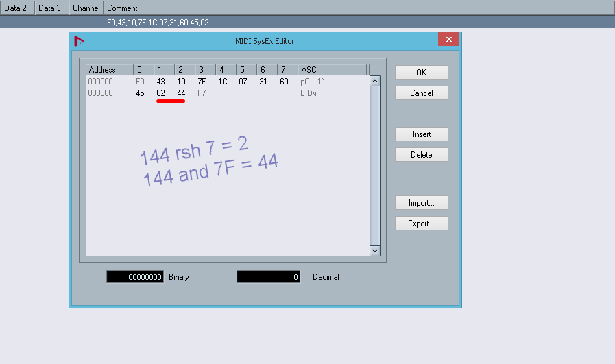Select hex byte F0 in row 000000
Screen dimensions: 615x364
(x=140, y=82)
